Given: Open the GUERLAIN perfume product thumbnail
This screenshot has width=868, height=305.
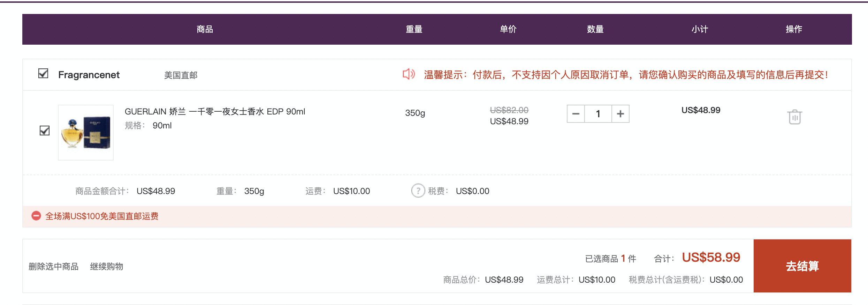Looking at the screenshot, I should coord(86,133).
